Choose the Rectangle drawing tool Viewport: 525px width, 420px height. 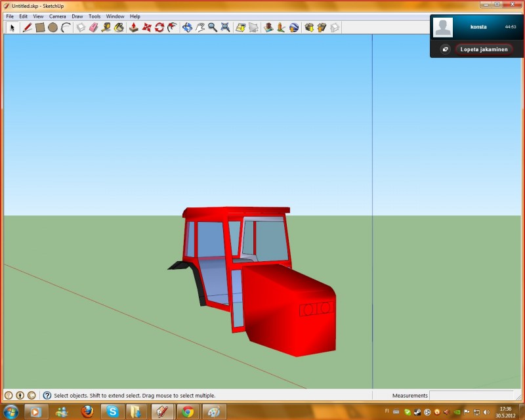pyautogui.click(x=39, y=28)
